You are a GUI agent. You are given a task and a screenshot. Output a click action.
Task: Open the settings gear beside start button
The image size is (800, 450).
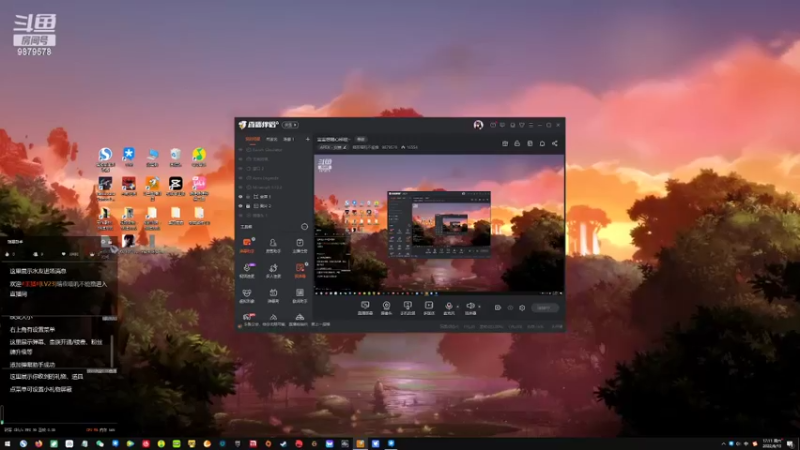[522, 308]
